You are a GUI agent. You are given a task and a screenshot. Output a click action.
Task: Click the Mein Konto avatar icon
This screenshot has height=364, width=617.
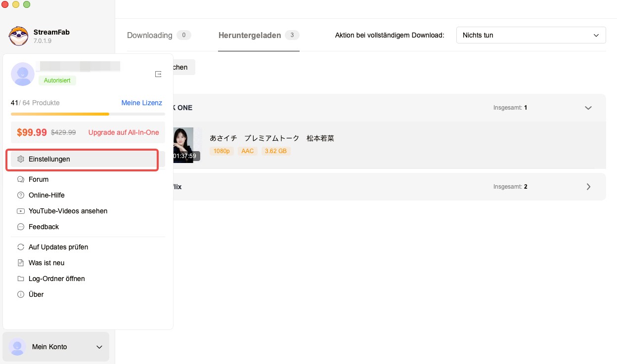click(17, 347)
